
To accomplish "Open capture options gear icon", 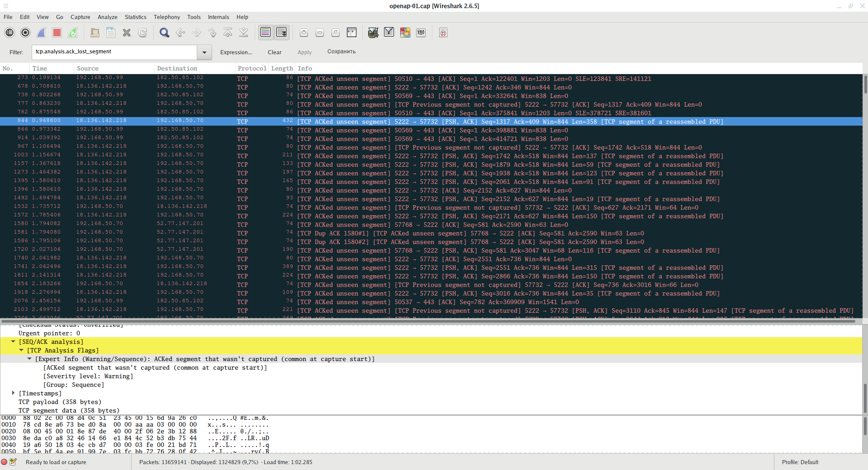I will tap(25, 33).
